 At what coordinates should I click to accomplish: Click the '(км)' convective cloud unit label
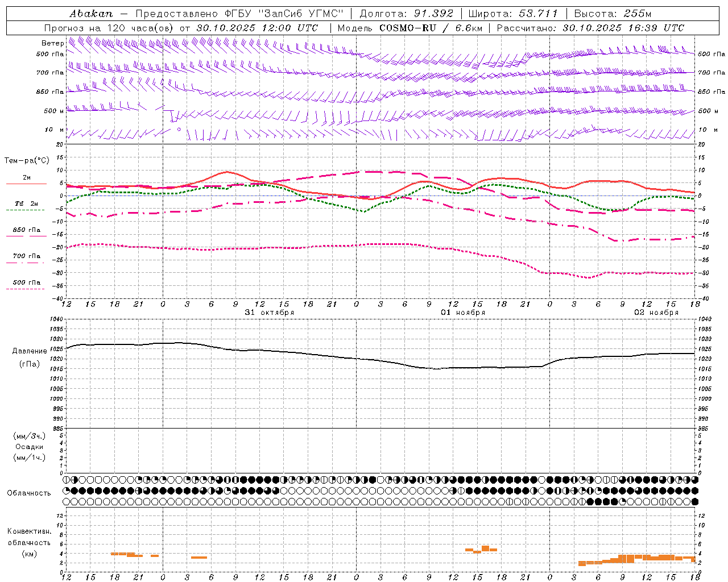click(30, 554)
